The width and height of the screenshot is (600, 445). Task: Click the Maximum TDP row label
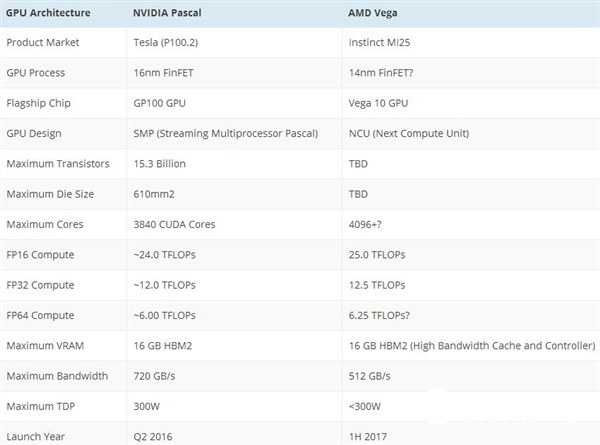(x=41, y=406)
